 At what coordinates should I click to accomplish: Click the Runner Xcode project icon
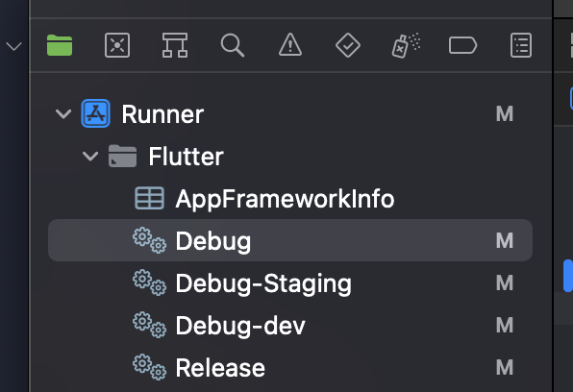[x=95, y=113]
